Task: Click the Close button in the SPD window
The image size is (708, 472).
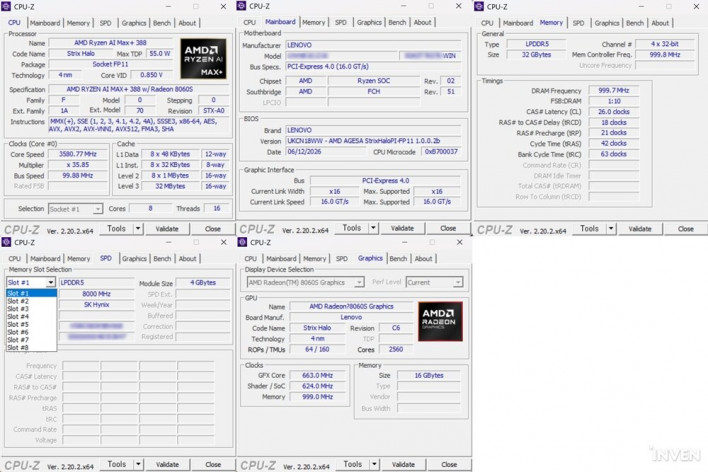Action: 213,464
